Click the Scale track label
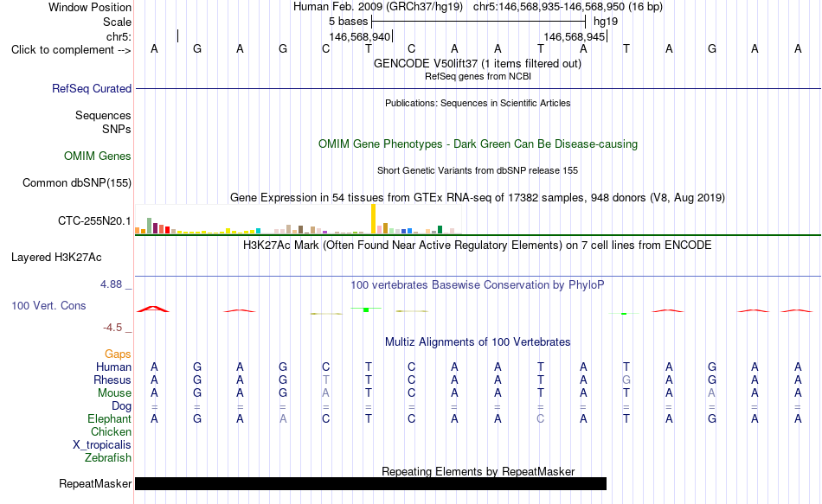Image resolution: width=822 pixels, height=504 pixels. tap(117, 22)
